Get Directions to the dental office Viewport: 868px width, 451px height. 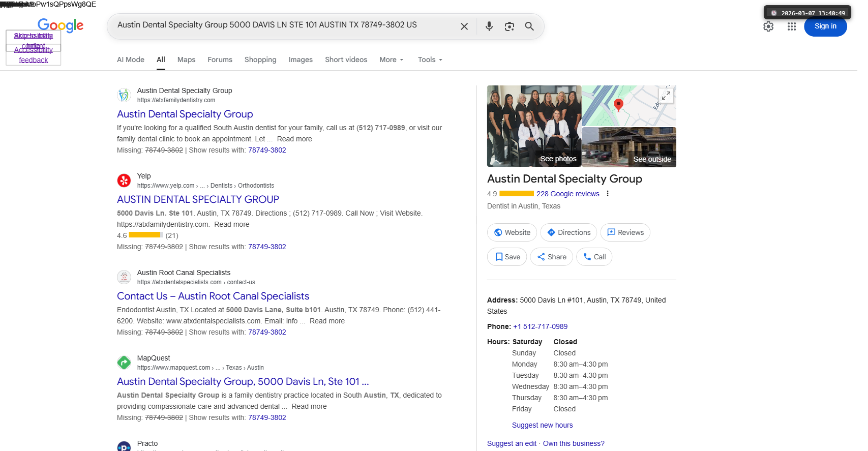tap(568, 232)
